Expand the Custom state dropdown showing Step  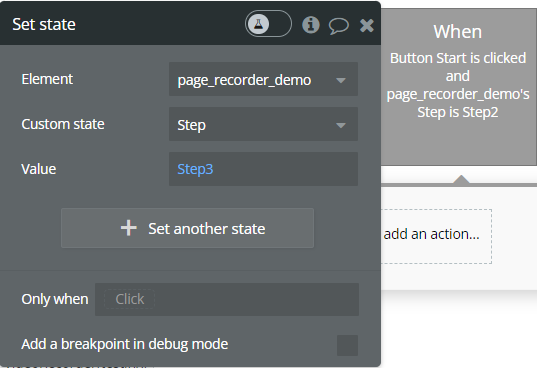263,124
